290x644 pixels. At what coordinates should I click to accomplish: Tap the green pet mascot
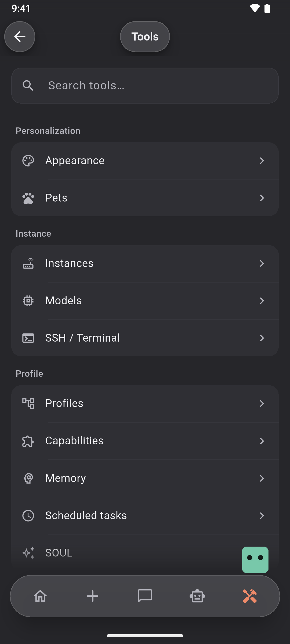point(255,560)
